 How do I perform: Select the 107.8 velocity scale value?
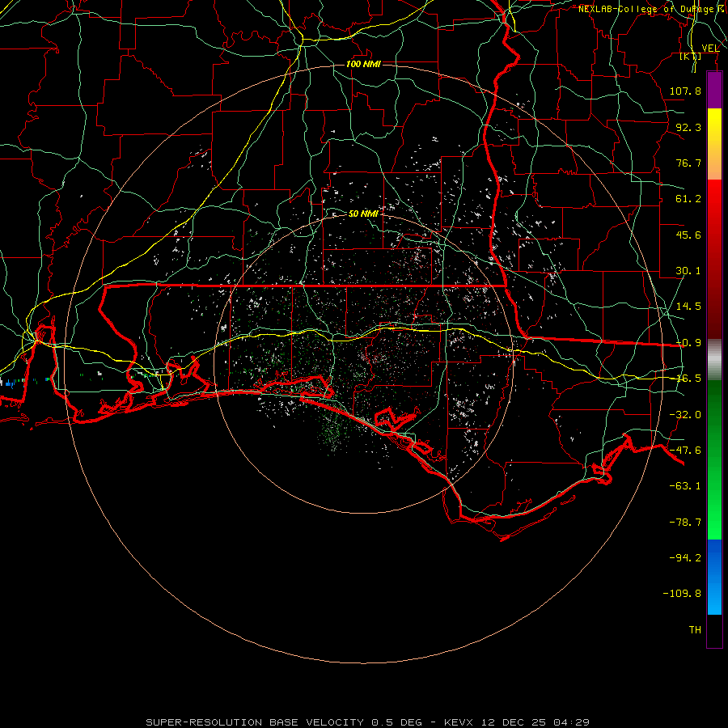(685, 91)
